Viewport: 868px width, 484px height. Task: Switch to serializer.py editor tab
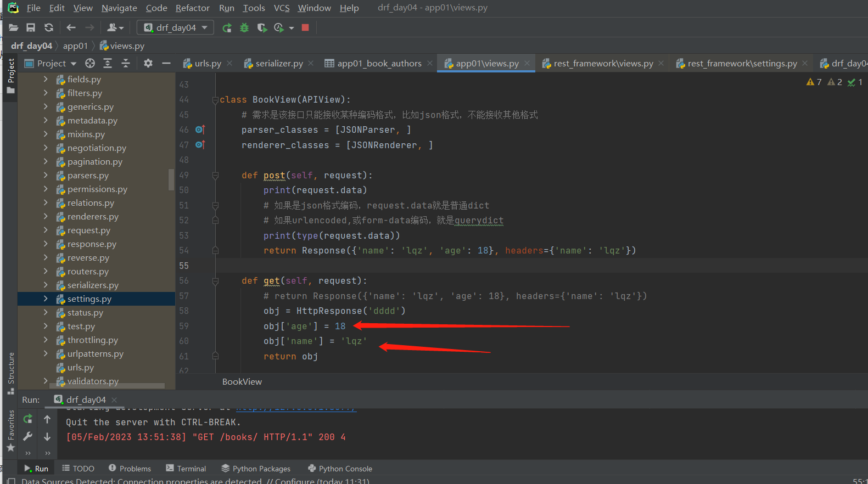pos(279,64)
